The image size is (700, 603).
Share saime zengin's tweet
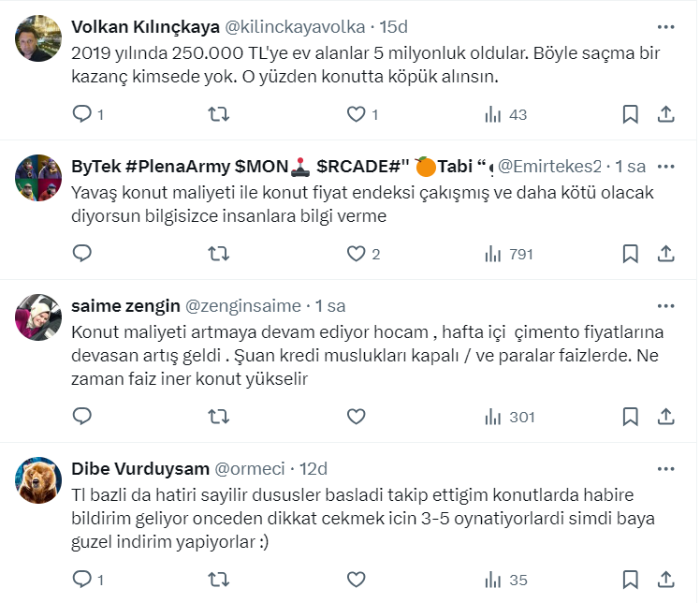[666, 417]
